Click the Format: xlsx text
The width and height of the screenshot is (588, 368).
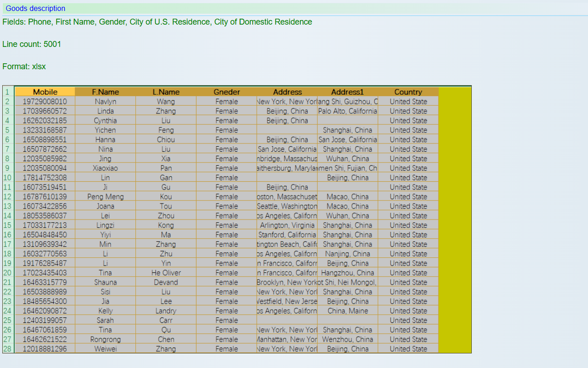24,66
